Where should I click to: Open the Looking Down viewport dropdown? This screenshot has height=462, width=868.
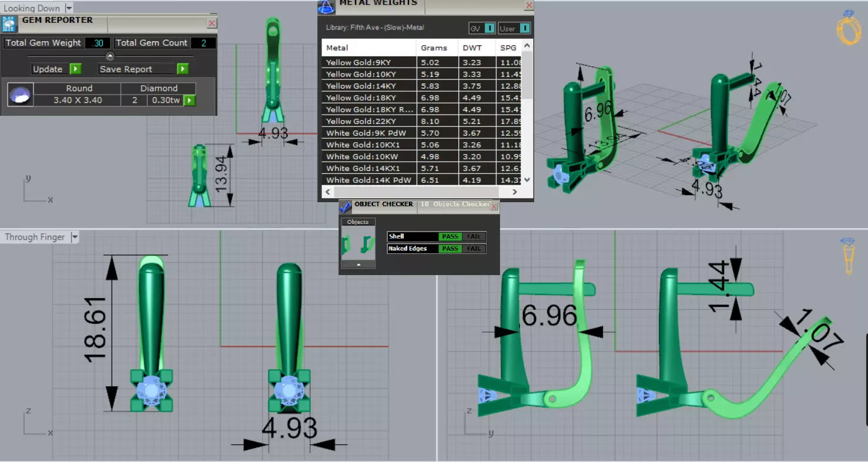(x=69, y=8)
